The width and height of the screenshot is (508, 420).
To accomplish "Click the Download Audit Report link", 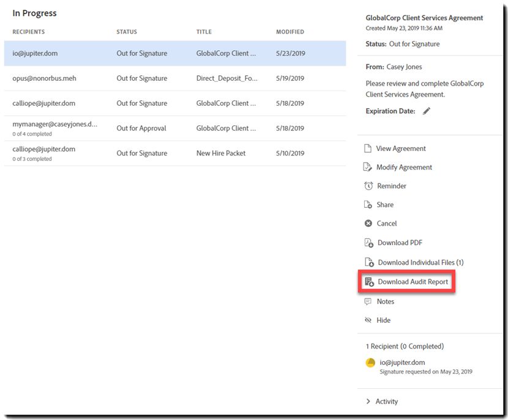I will coord(413,282).
